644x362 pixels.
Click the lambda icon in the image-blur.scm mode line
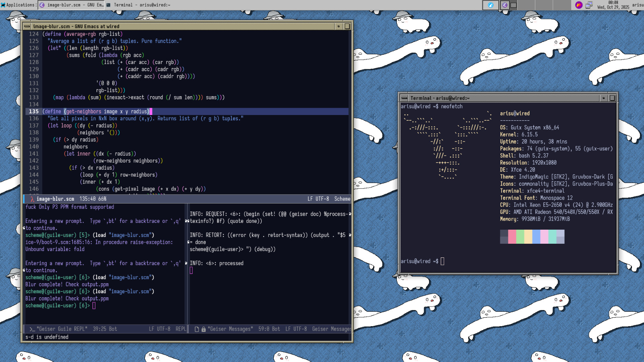[32, 199]
